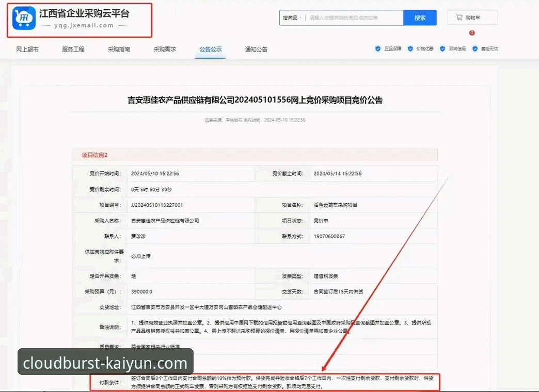Select the 采购指南 navigation tab
539x392 pixels.
tap(118, 49)
